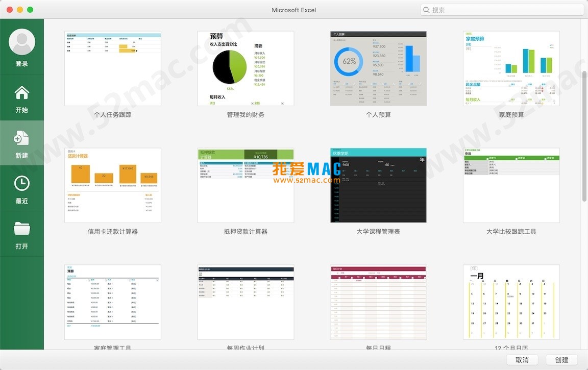Select the 大学比较跟踪工具 template thumbnail
This screenshot has height=370, width=588.
point(511,185)
